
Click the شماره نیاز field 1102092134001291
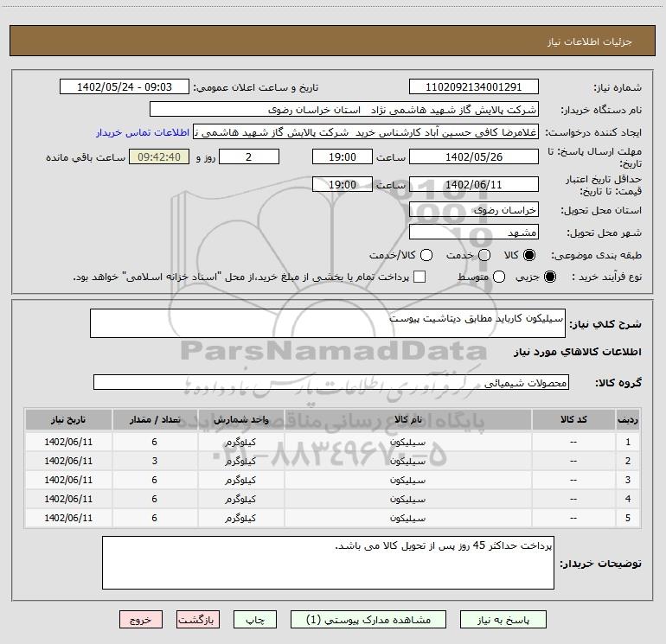pyautogui.click(x=474, y=86)
